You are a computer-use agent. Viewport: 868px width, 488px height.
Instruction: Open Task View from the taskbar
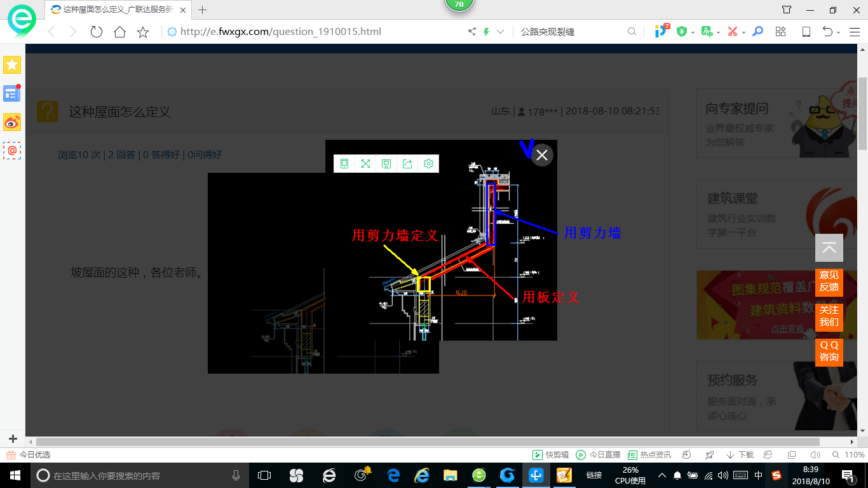264,475
